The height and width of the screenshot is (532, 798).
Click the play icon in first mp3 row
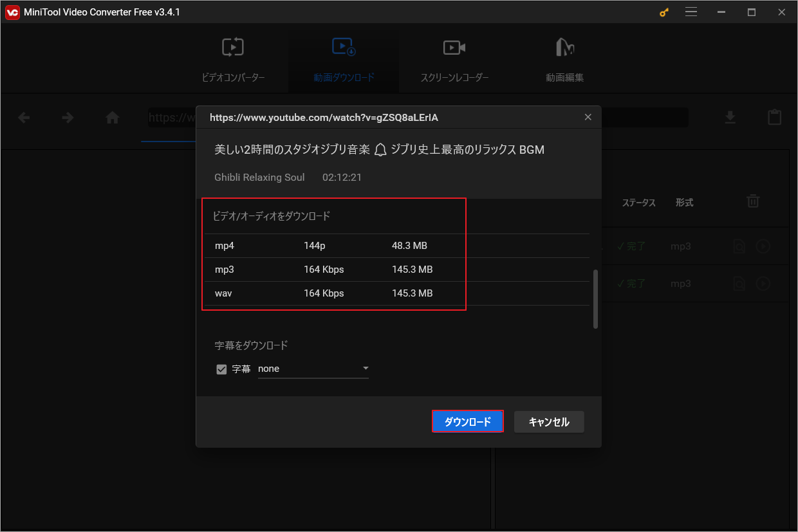763,246
